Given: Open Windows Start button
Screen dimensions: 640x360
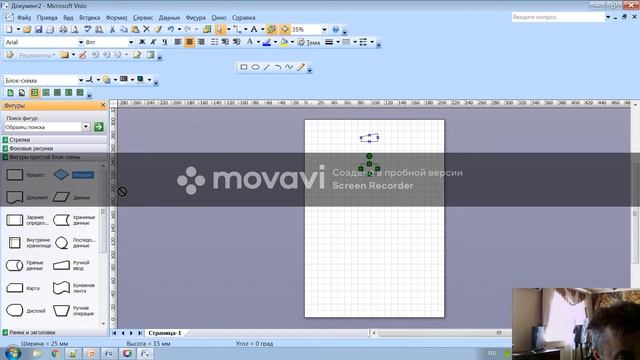Looking at the screenshot, I should pos(13,353).
